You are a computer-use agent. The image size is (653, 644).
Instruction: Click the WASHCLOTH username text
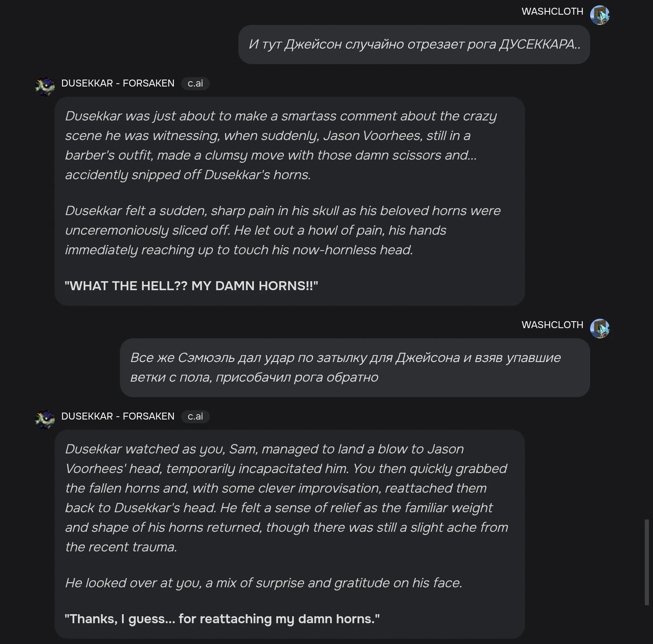tap(553, 11)
